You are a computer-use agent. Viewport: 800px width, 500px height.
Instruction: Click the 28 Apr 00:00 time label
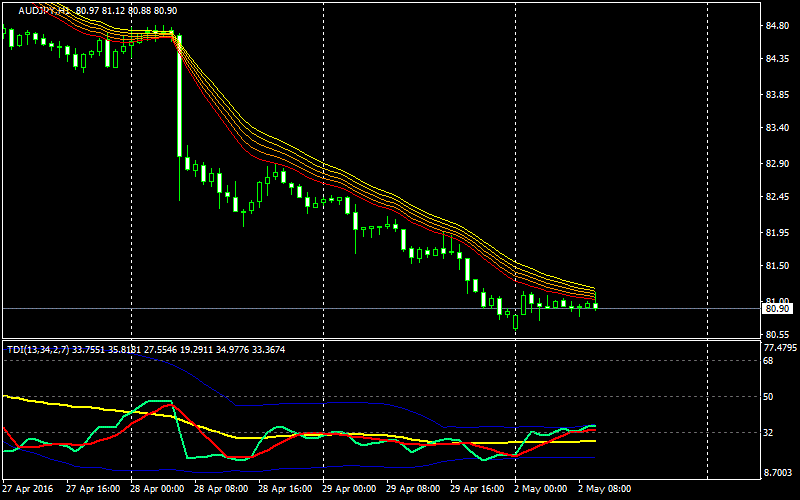point(157,490)
